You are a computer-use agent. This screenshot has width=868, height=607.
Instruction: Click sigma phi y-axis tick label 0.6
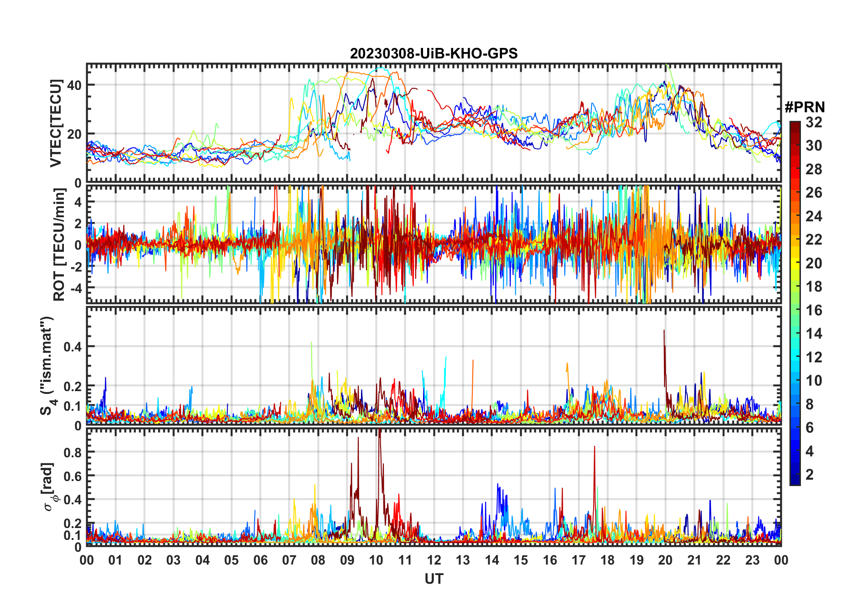(x=73, y=476)
